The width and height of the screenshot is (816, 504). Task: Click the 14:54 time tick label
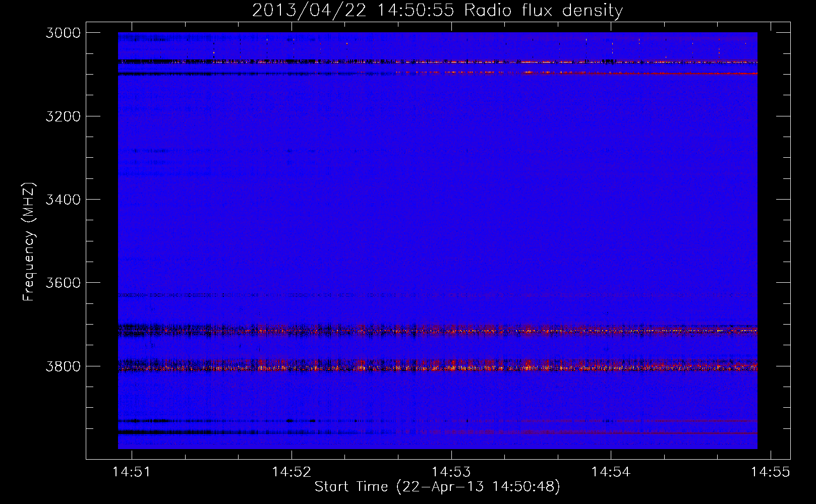click(x=611, y=472)
